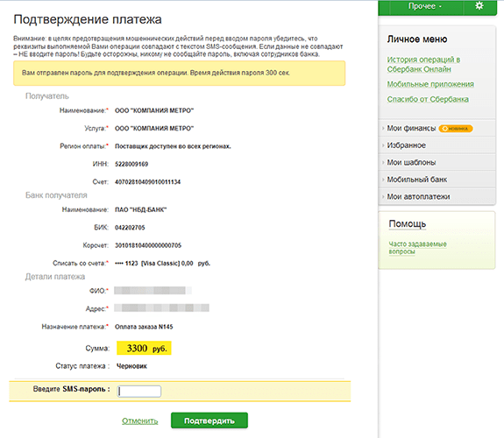Open the Мобильные приложения link
504x438 pixels.
[x=430, y=84]
